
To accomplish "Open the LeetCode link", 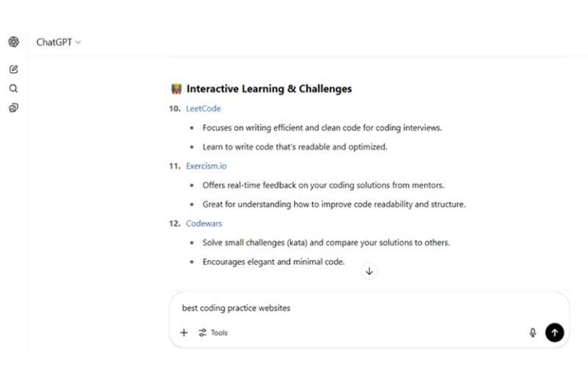I will coord(203,108).
